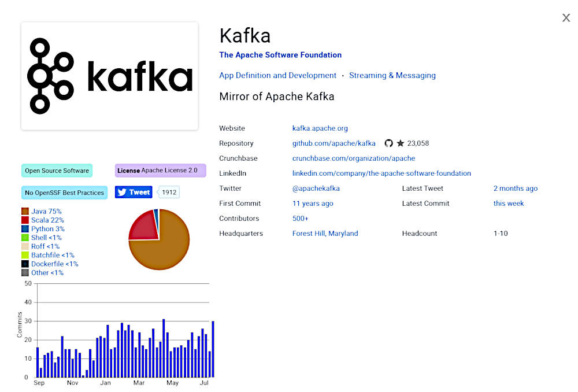The image size is (578, 392).
Task: Click the Batchfile <1% language link
Action: 53,255
